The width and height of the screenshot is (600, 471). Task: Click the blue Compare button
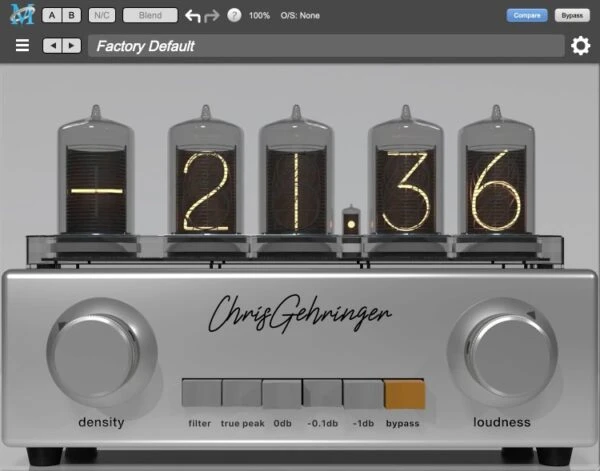(x=526, y=15)
